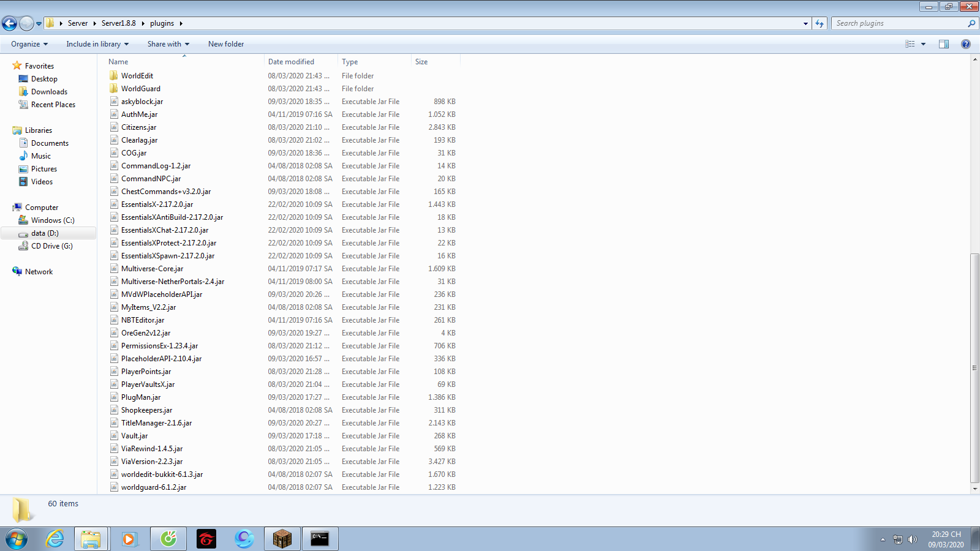Open the Organize menu
The width and height of the screenshot is (980, 551).
tap(29, 44)
